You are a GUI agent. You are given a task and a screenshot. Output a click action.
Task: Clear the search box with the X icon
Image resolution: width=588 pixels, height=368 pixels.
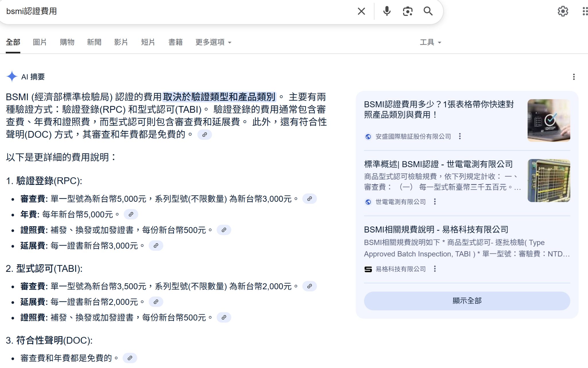point(361,11)
